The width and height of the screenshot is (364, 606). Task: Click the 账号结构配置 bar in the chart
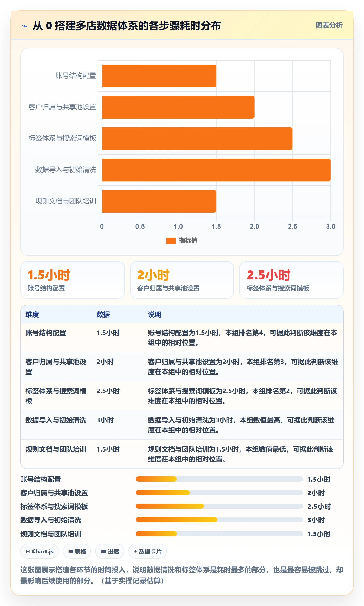pos(159,76)
